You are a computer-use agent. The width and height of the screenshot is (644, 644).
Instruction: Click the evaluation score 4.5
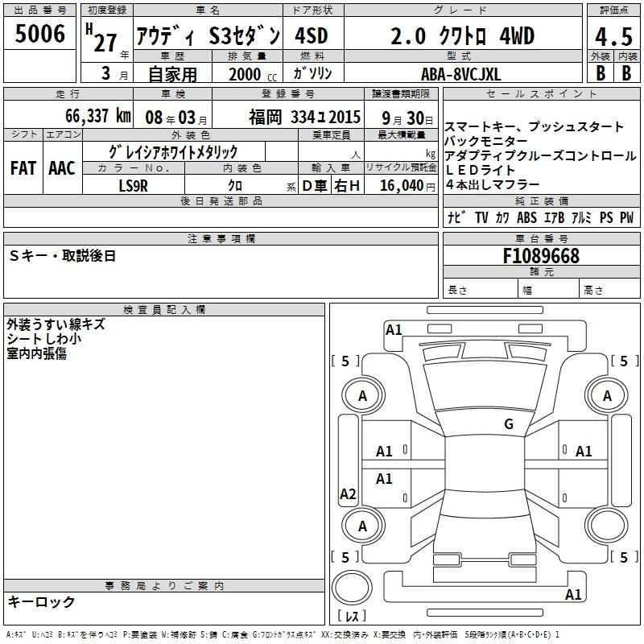[613, 37]
